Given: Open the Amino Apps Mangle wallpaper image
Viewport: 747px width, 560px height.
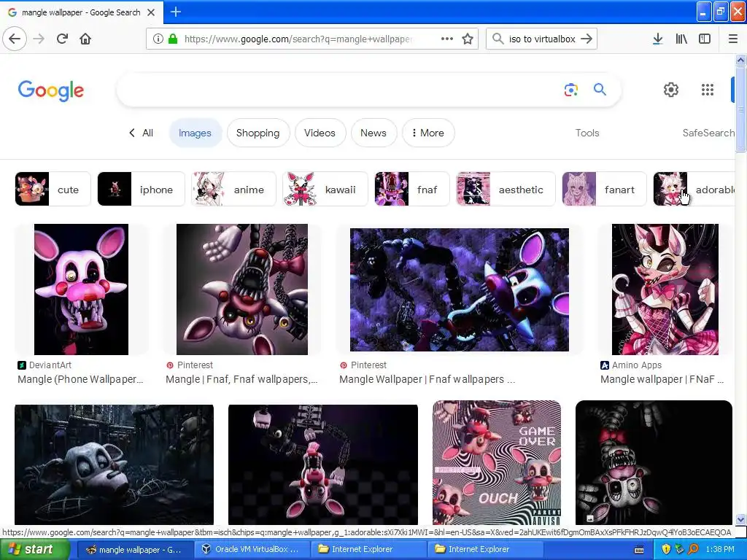Looking at the screenshot, I should click(x=665, y=289).
